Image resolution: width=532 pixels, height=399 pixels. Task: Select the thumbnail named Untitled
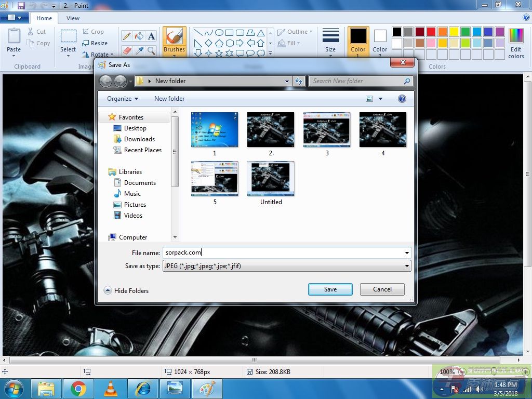(271, 179)
